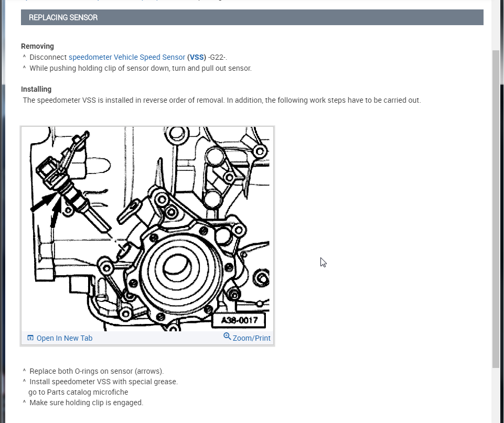
Task: Click the bold VSS link
Action: click(x=197, y=57)
